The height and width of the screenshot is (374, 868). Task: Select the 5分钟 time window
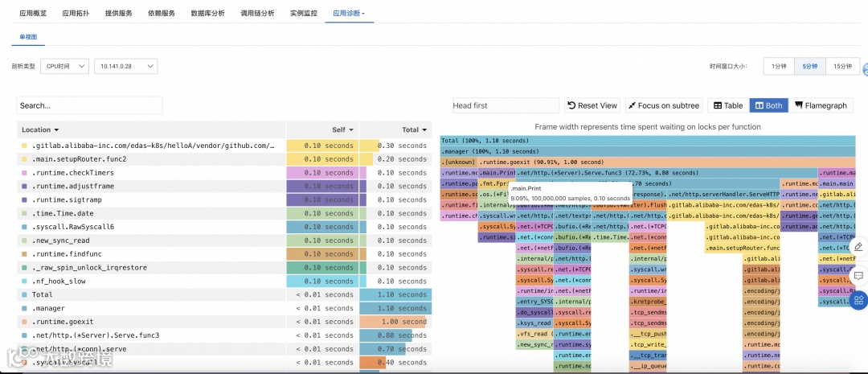[810, 67]
